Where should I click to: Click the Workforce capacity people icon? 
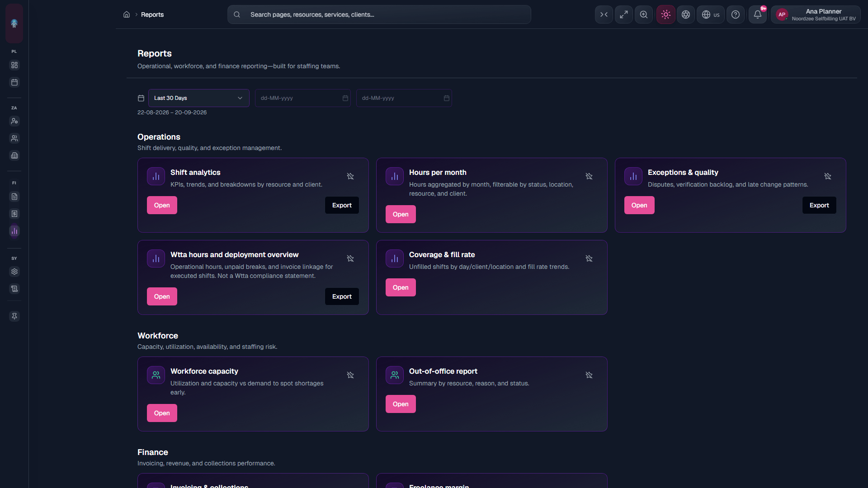point(156,375)
